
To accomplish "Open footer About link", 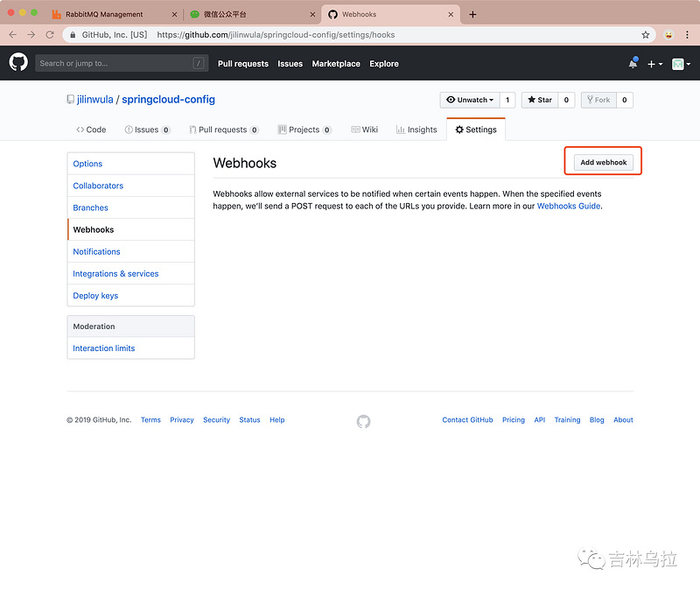I will pyautogui.click(x=623, y=420).
